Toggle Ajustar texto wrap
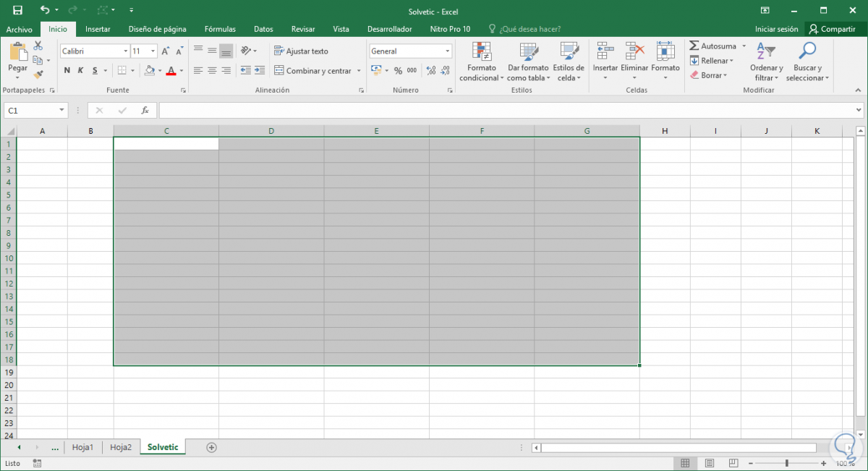This screenshot has width=868, height=471. [301, 51]
